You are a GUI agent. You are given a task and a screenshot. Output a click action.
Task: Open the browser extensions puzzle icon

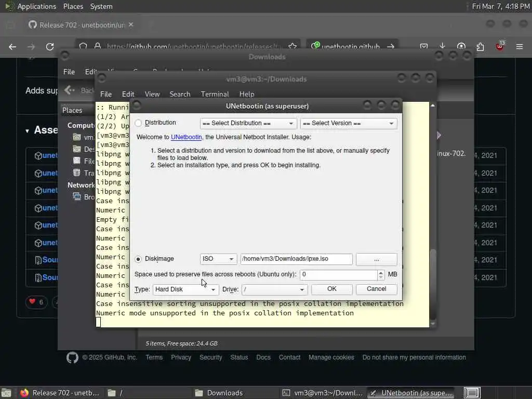click(480, 46)
